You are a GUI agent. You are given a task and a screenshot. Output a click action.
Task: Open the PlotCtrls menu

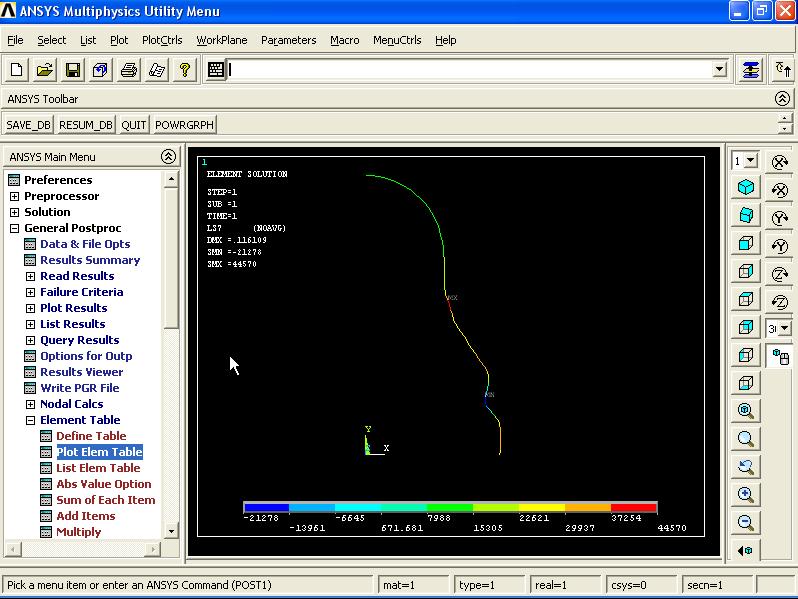162,40
